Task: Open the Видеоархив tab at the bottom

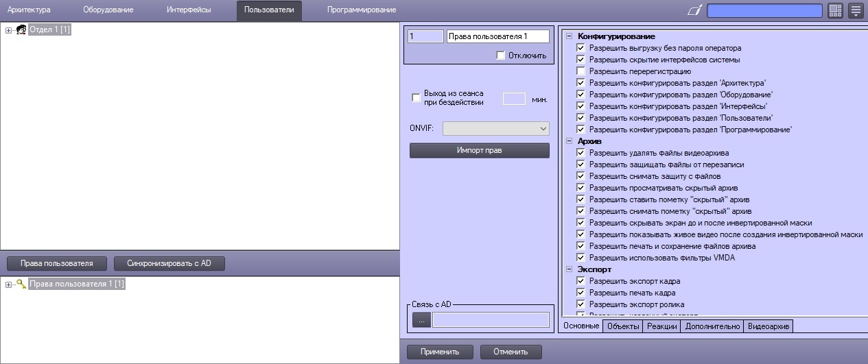Action: pyautogui.click(x=769, y=326)
